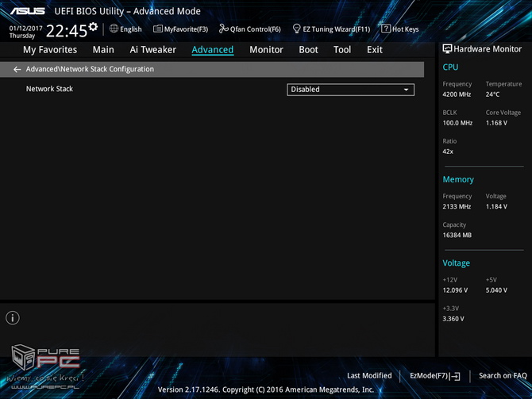
Task: Click the BIOS version copyright text
Action: coord(266,389)
